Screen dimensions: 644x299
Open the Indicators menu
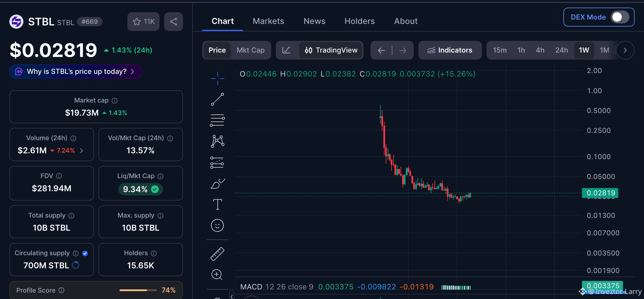(450, 50)
